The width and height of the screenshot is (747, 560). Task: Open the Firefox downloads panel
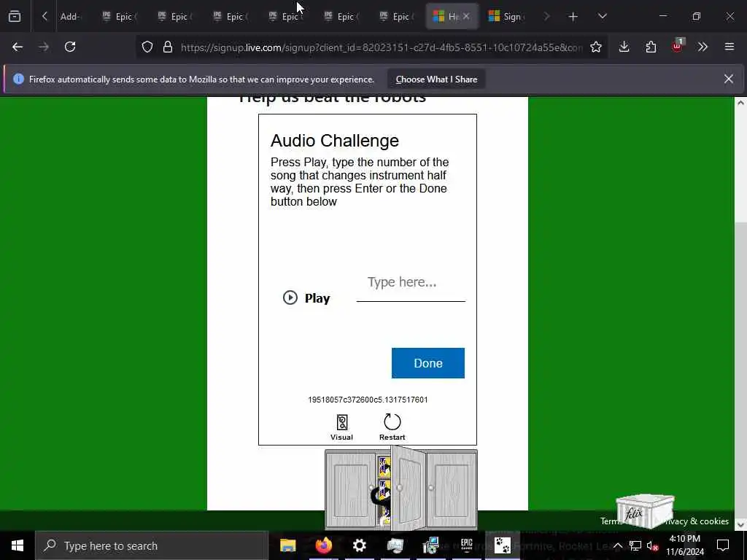tap(624, 47)
